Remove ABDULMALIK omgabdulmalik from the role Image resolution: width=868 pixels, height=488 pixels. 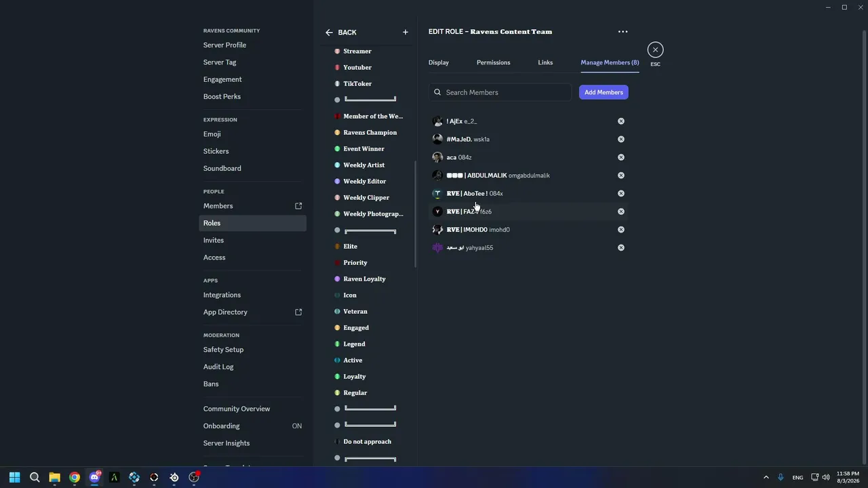click(x=620, y=176)
